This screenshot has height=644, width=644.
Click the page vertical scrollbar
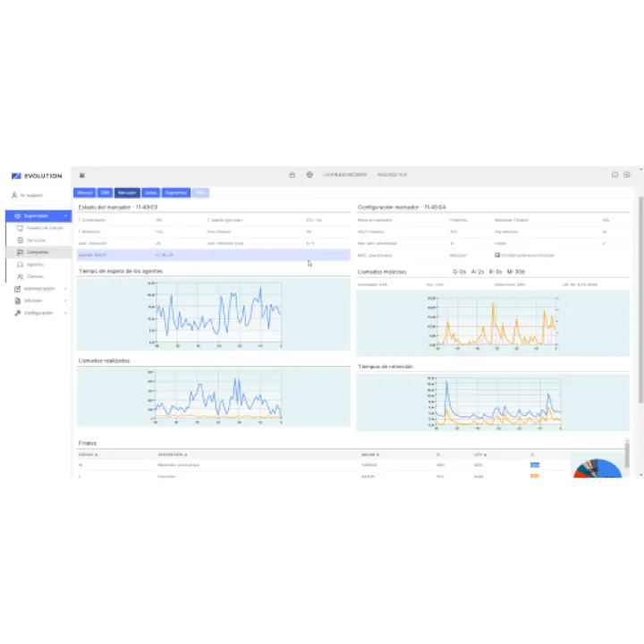(x=640, y=295)
